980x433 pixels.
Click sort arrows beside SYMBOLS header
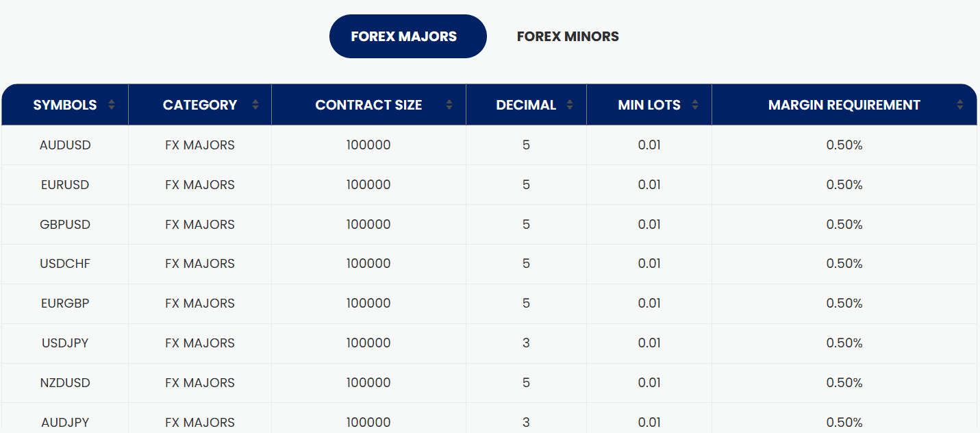(112, 105)
